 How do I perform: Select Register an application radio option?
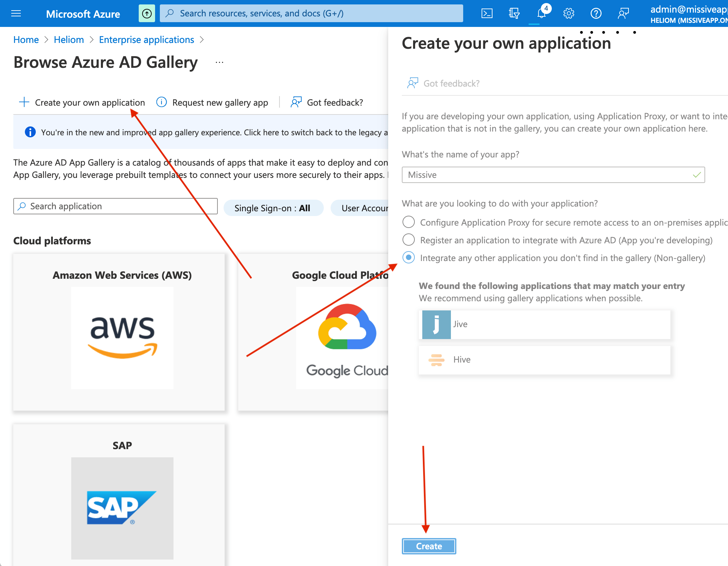[x=409, y=240]
